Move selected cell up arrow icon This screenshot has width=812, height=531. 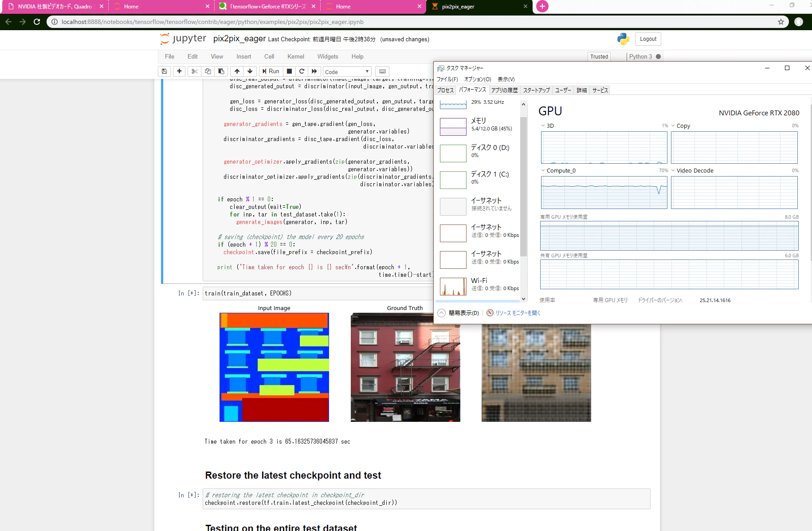click(237, 71)
